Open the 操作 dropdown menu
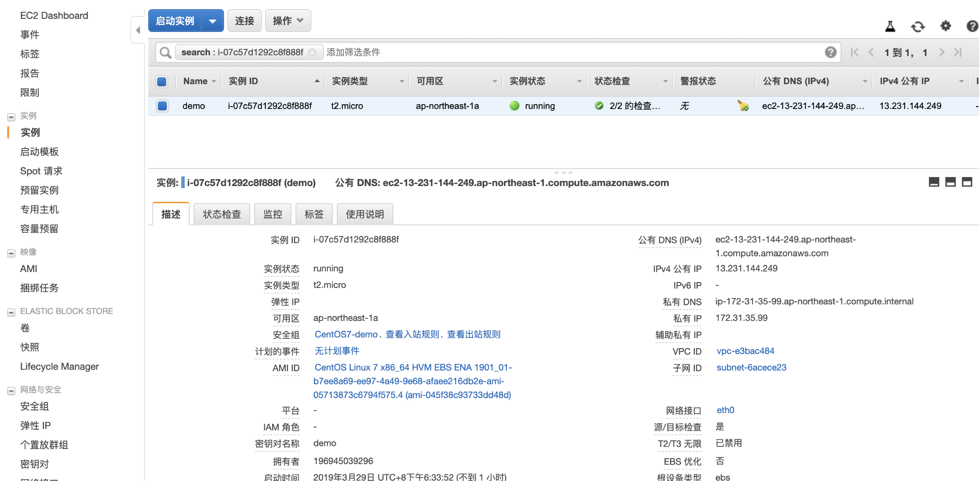 tap(288, 21)
